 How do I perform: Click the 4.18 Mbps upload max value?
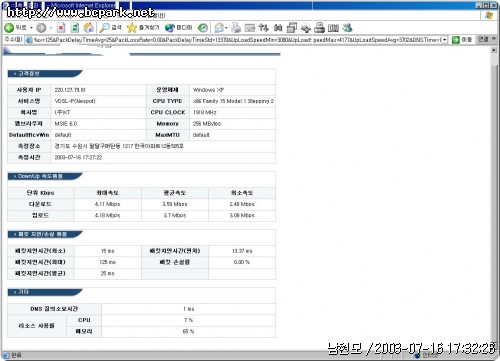click(x=107, y=215)
